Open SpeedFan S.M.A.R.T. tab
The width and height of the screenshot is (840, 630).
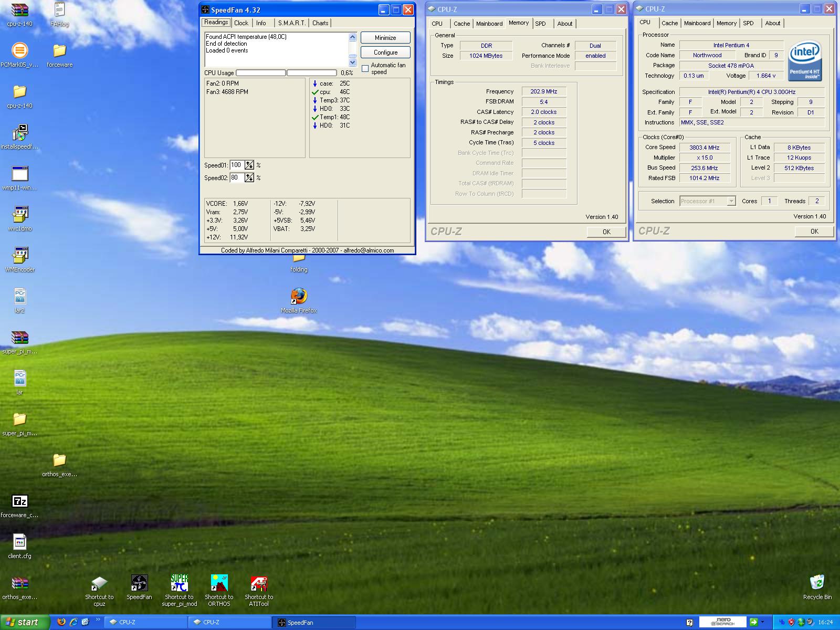tap(291, 23)
